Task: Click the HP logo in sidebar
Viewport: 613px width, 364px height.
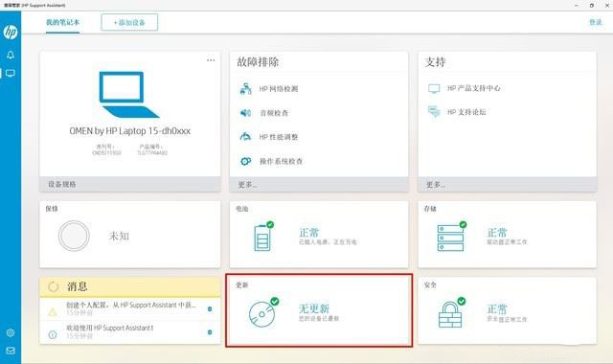Action: point(11,32)
